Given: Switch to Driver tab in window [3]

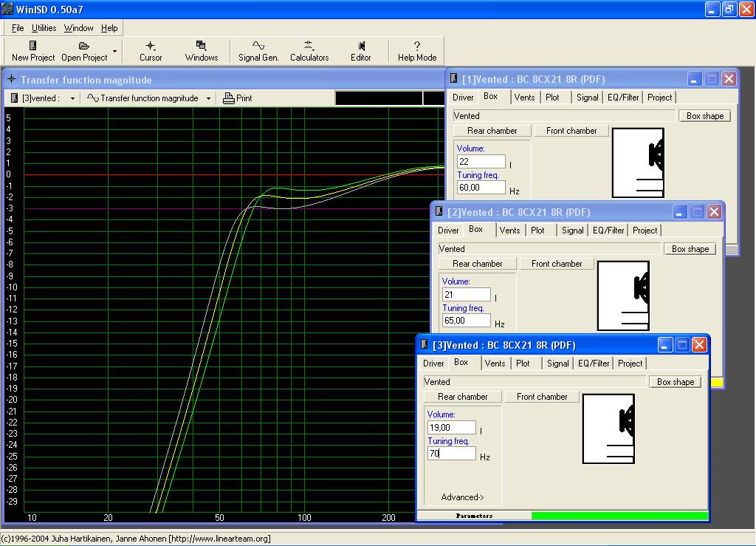Looking at the screenshot, I should pyautogui.click(x=433, y=364).
